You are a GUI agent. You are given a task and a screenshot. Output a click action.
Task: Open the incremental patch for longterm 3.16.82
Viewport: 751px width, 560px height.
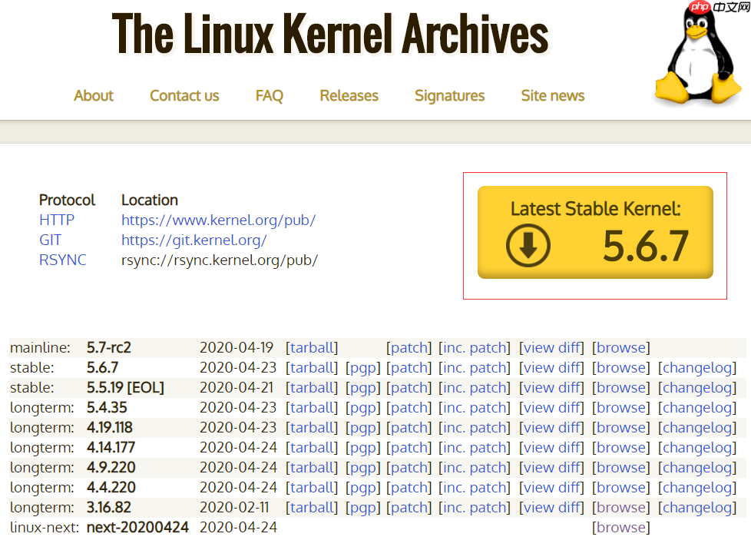point(474,507)
